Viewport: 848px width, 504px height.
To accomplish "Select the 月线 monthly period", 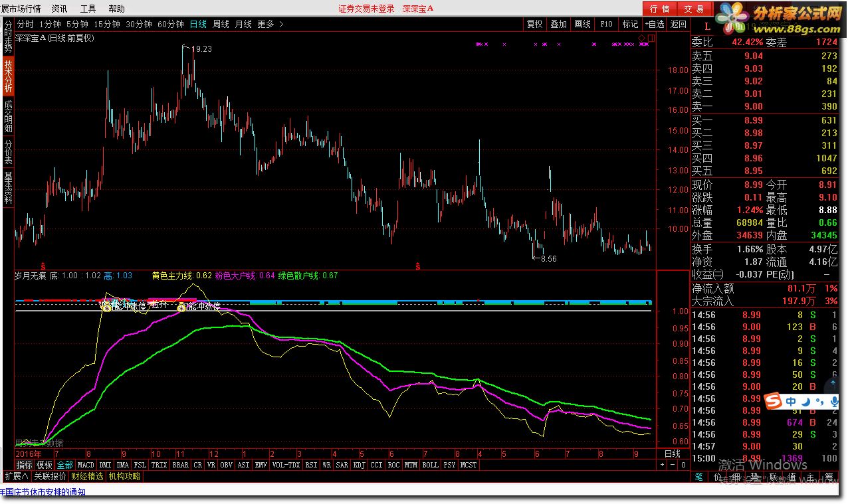I will (x=243, y=24).
